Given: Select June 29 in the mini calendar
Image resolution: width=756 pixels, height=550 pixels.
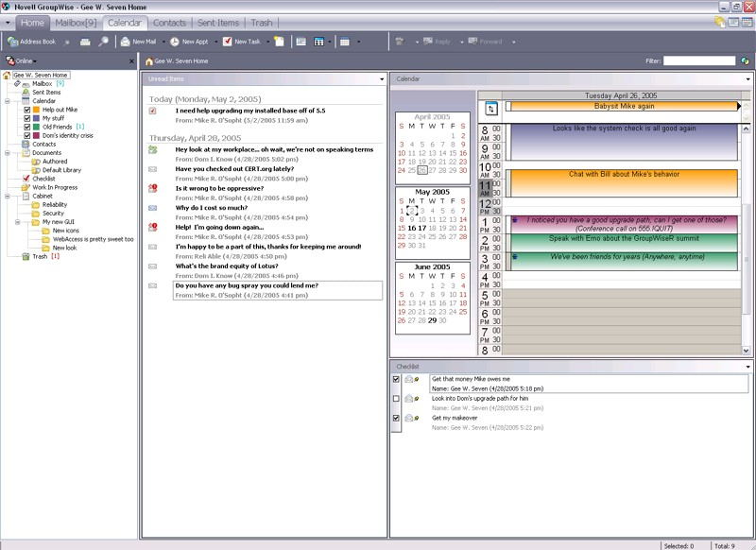Looking at the screenshot, I should pyautogui.click(x=432, y=320).
